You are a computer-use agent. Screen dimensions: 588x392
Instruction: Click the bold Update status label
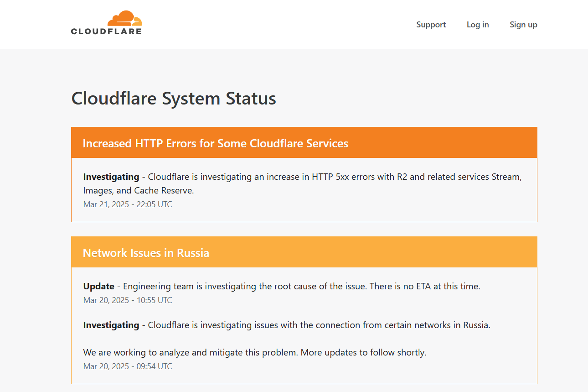pyautogui.click(x=98, y=287)
